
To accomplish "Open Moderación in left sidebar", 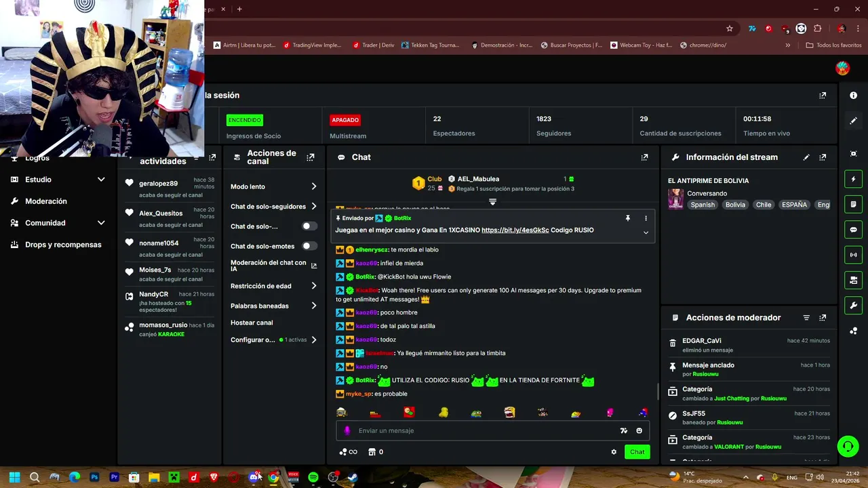I will pos(46,201).
